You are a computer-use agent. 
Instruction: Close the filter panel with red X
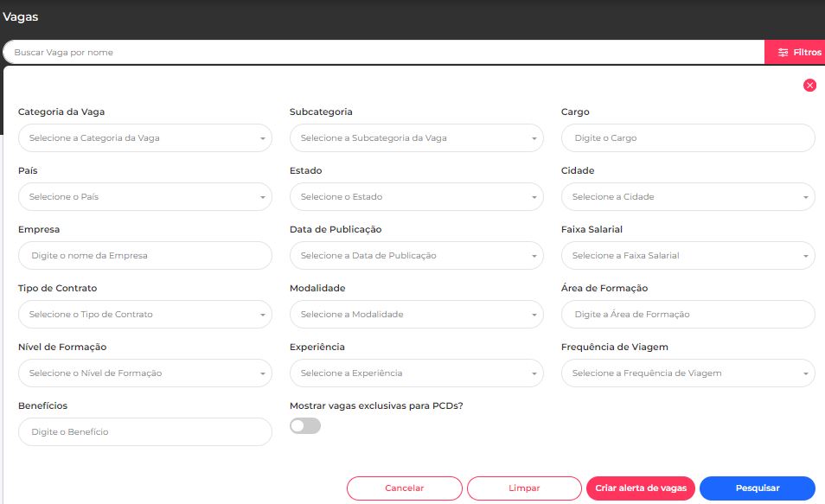click(809, 85)
